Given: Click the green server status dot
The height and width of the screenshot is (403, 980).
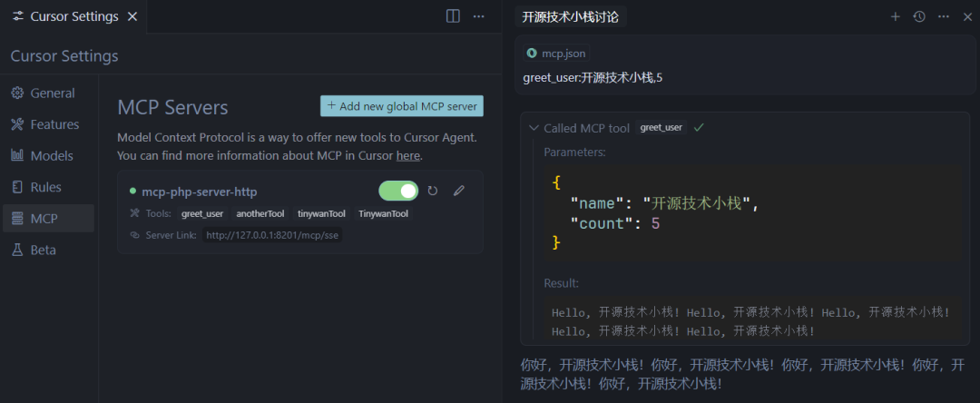Looking at the screenshot, I should [x=132, y=192].
